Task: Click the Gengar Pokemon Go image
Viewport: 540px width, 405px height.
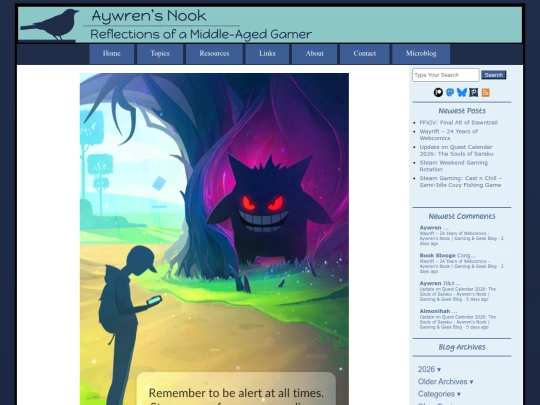Action: [x=214, y=239]
